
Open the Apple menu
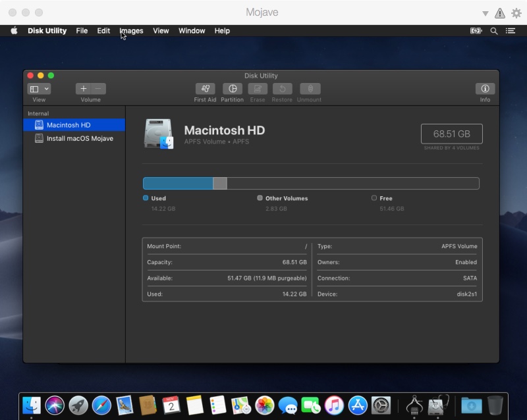[x=14, y=31]
